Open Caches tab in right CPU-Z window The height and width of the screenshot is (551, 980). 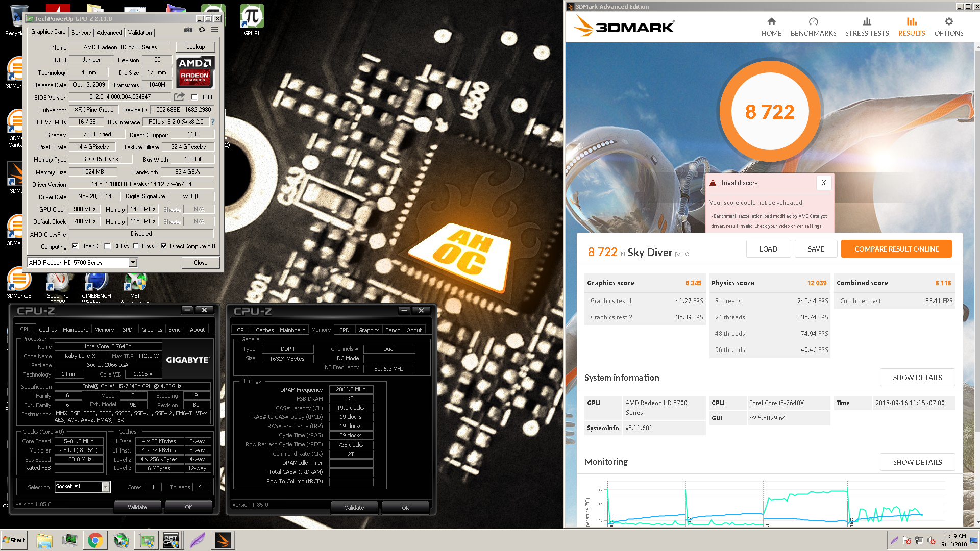tap(264, 330)
